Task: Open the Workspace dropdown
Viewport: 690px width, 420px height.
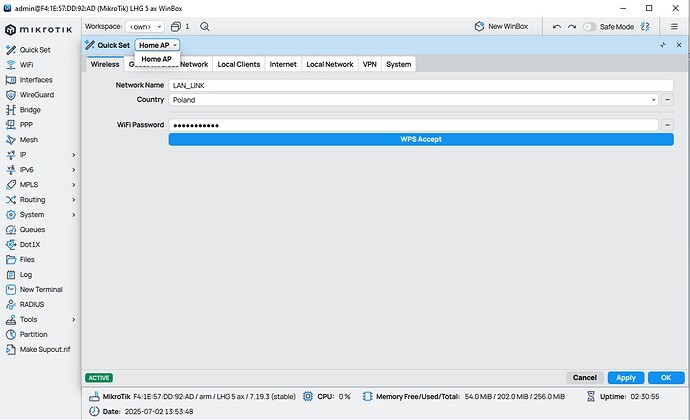Action: point(145,26)
